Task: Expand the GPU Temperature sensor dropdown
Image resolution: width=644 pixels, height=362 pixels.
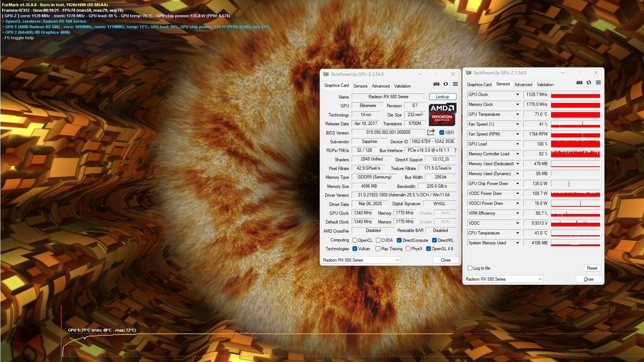Action: (517, 114)
